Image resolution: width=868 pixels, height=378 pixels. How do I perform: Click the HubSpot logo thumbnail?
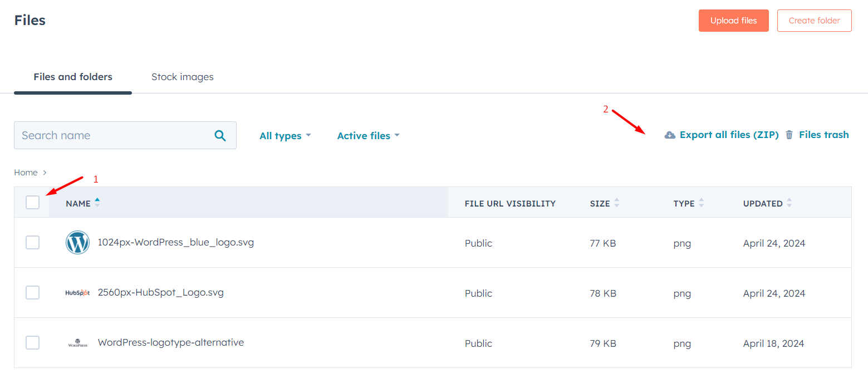coord(77,293)
